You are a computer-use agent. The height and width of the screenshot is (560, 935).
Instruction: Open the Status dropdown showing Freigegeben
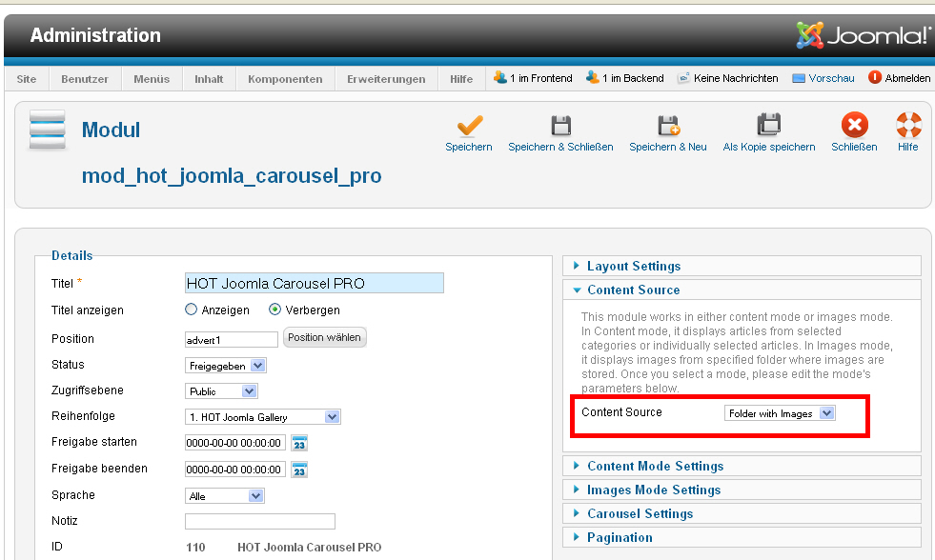point(225,366)
